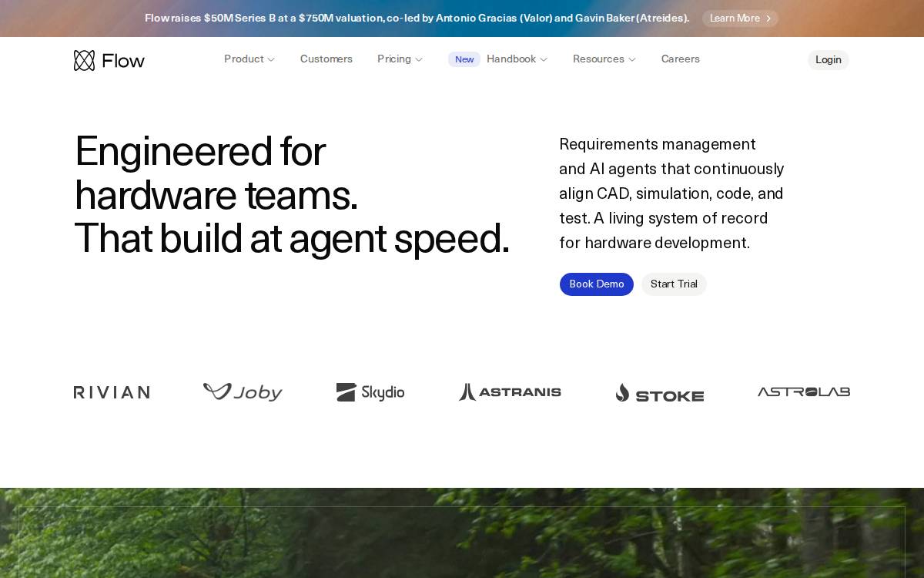Go to the Customers page

pos(326,59)
